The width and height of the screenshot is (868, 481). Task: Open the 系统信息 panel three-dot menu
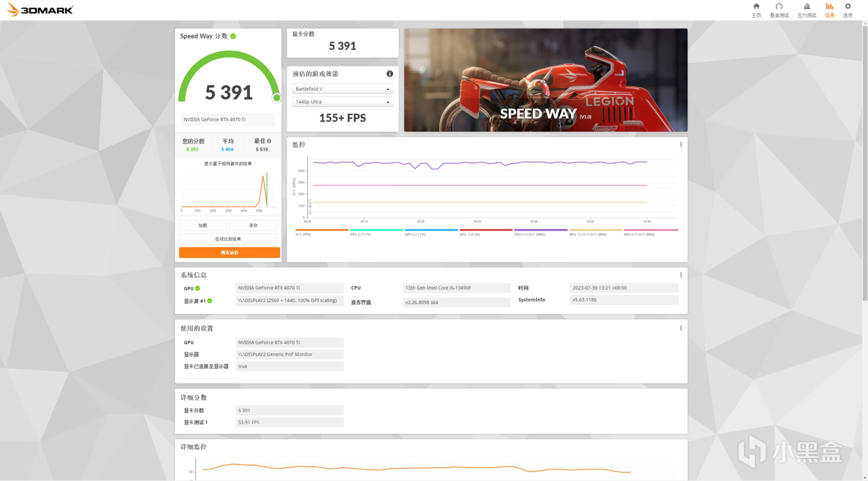681,275
